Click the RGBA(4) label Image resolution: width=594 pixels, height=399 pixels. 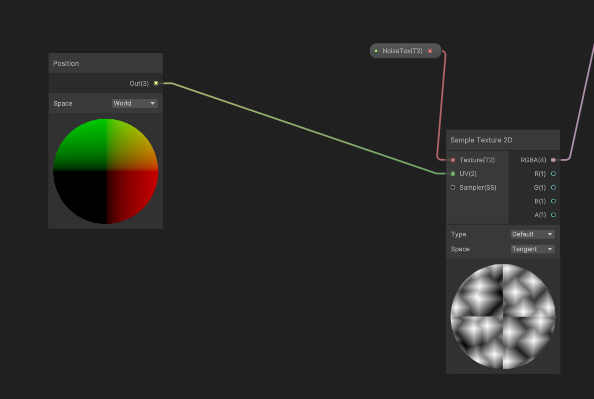click(x=533, y=160)
